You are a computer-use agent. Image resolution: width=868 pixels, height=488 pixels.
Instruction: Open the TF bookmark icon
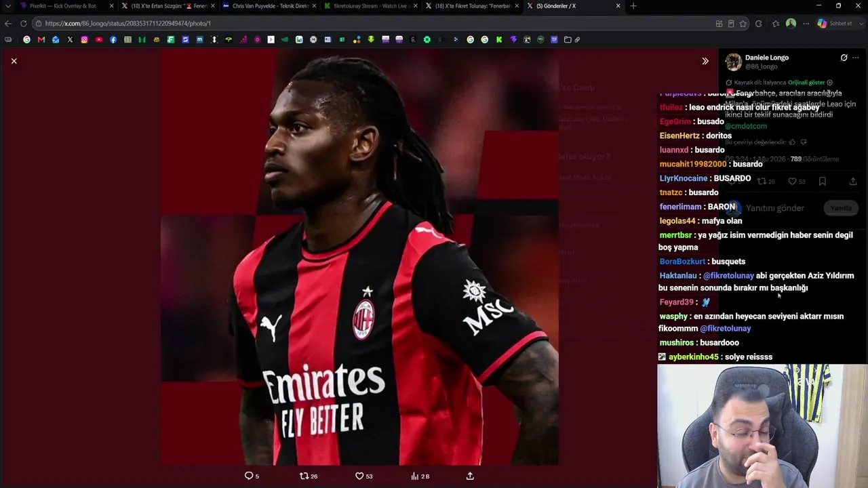click(x=554, y=40)
